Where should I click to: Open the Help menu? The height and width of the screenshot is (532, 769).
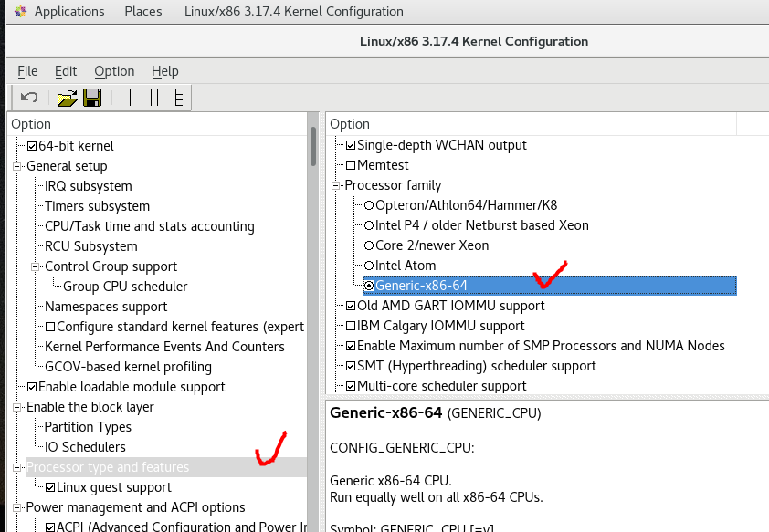click(164, 71)
